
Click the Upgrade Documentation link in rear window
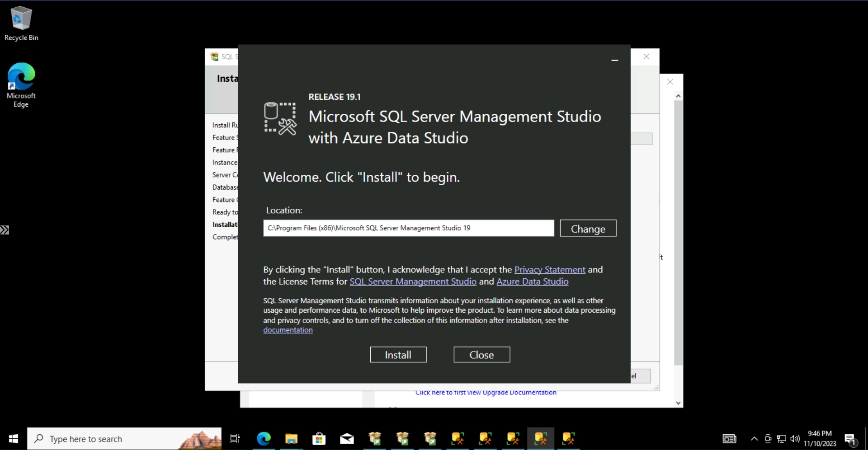click(486, 393)
